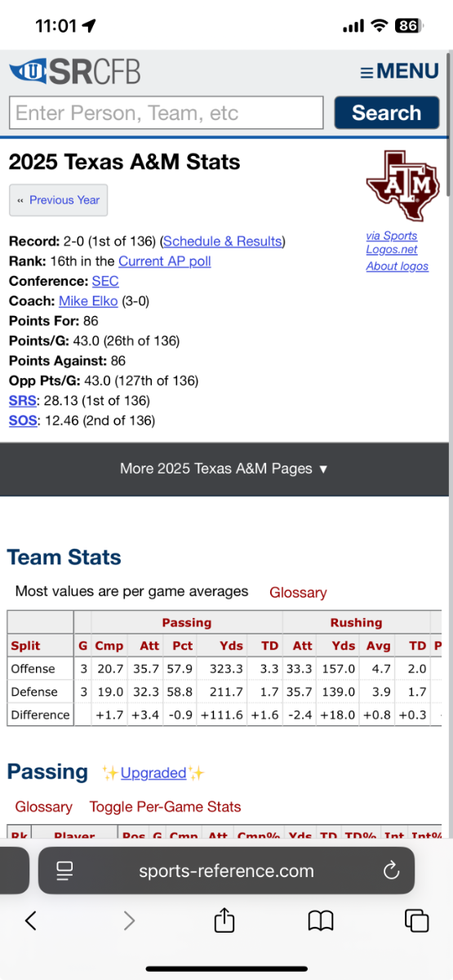Viewport: 453px width, 980px height.
Task: Open Safari share sheet icon
Action: click(x=224, y=920)
